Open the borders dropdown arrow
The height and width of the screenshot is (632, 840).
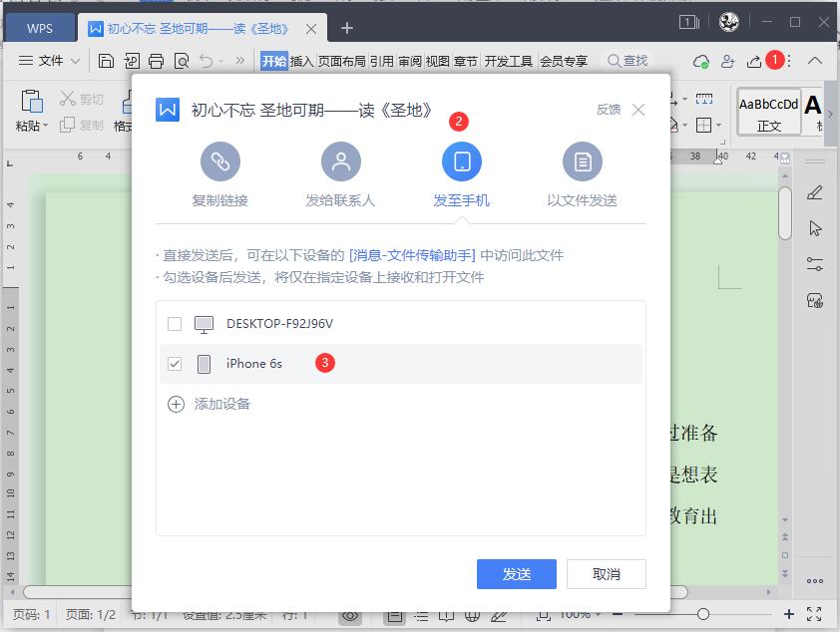pyautogui.click(x=719, y=126)
